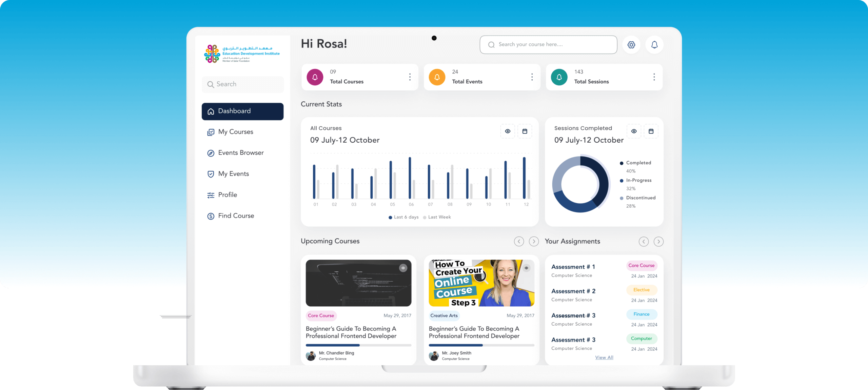Click the notification bell in the header

coord(654,45)
